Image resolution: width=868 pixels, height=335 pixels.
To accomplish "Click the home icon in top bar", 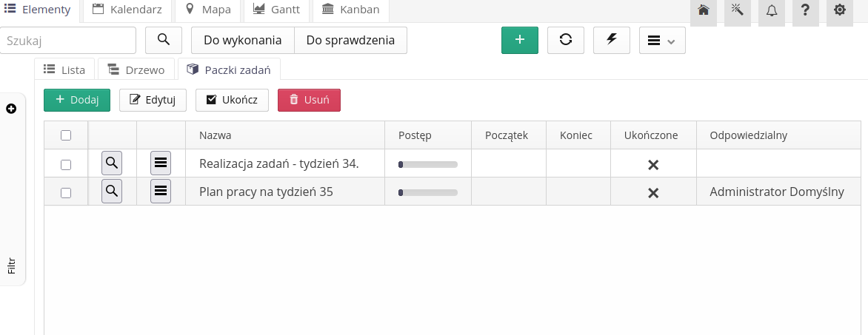I will 704,10.
